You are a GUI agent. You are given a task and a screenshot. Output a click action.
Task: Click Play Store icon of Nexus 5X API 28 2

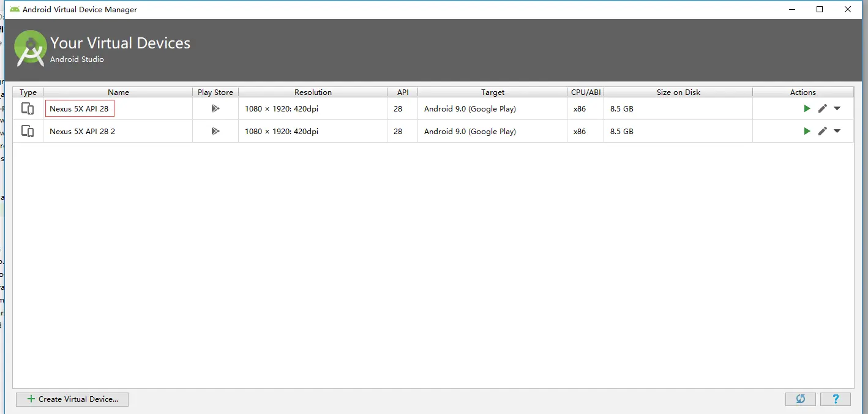tap(215, 131)
